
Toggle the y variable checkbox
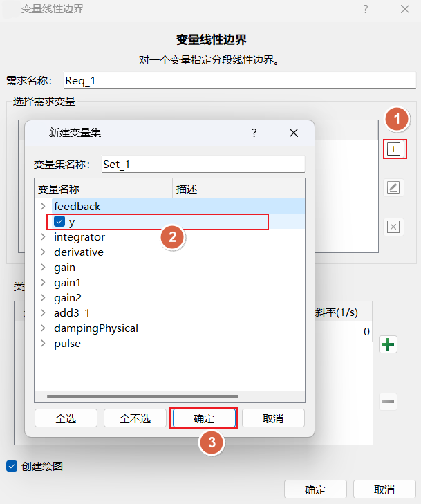[x=59, y=222]
